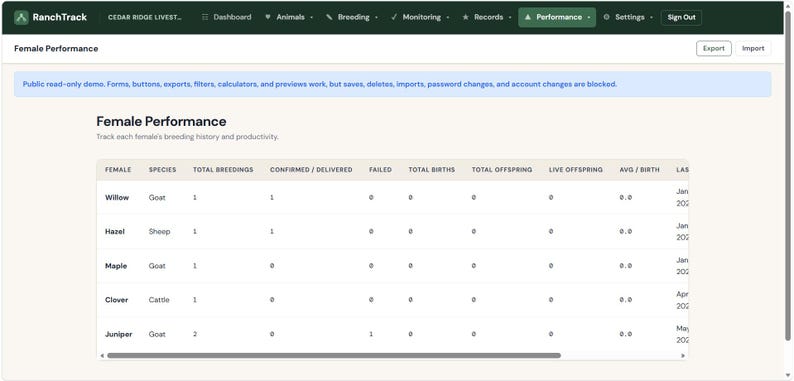Screen dimensions: 794x381
Task: Open the Import option
Action: (x=753, y=49)
